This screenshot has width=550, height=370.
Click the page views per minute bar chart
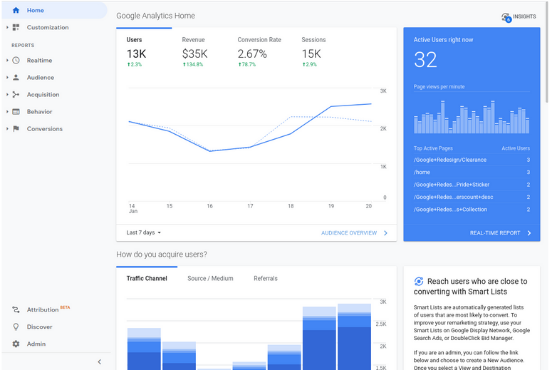pyautogui.click(x=471, y=117)
